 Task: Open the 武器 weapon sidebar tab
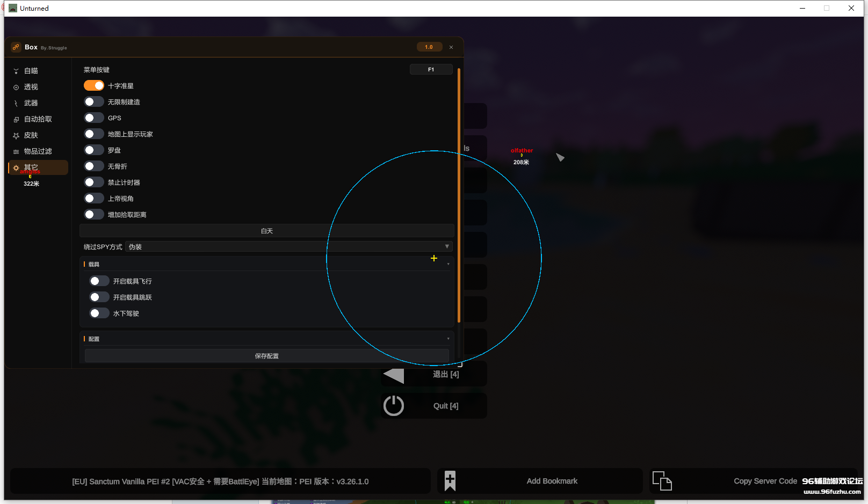pyautogui.click(x=31, y=103)
